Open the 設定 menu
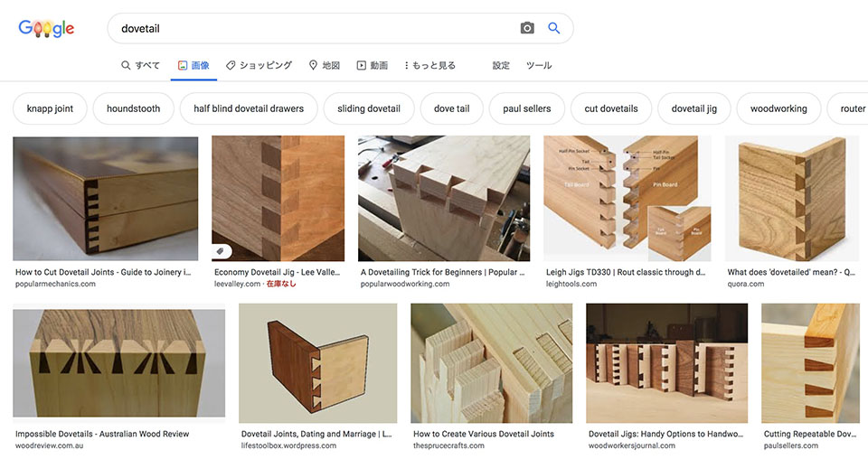Image resolution: width=868 pixels, height=459 pixels. coord(501,65)
